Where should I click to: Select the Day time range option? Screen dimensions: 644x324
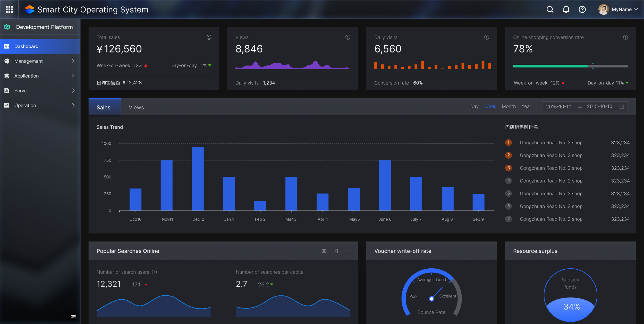[474, 106]
